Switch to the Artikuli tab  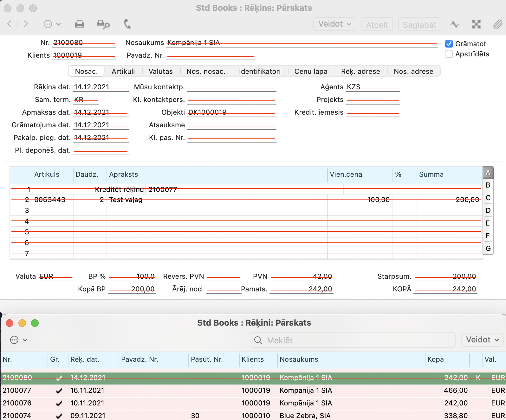(x=123, y=71)
